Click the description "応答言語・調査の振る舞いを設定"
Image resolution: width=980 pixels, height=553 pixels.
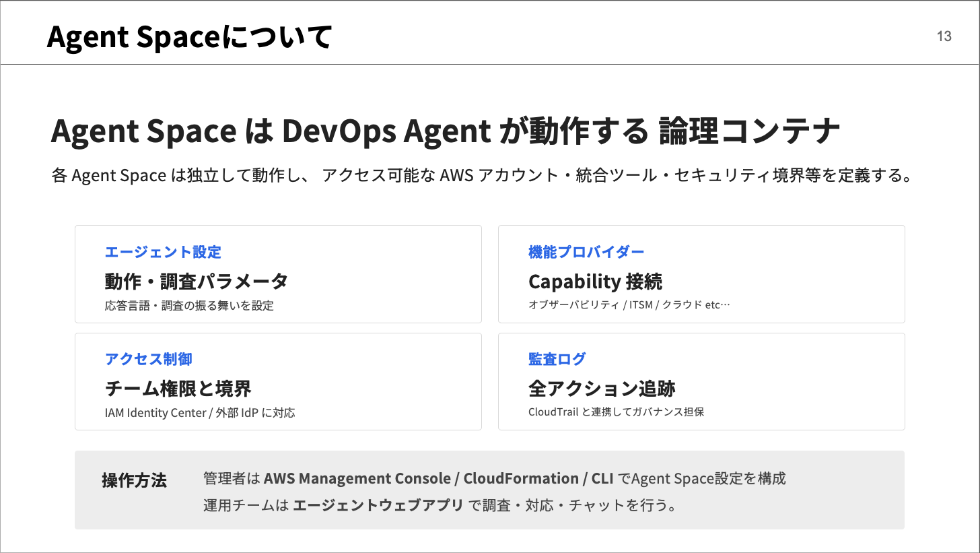(189, 305)
